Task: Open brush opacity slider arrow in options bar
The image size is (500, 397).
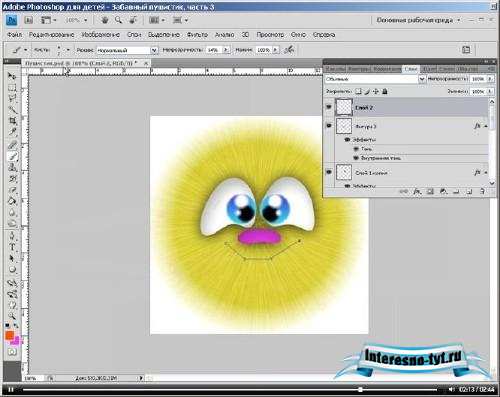Action: (226, 50)
